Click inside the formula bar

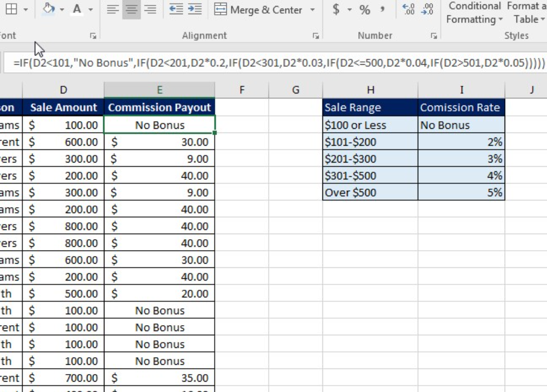pos(275,63)
